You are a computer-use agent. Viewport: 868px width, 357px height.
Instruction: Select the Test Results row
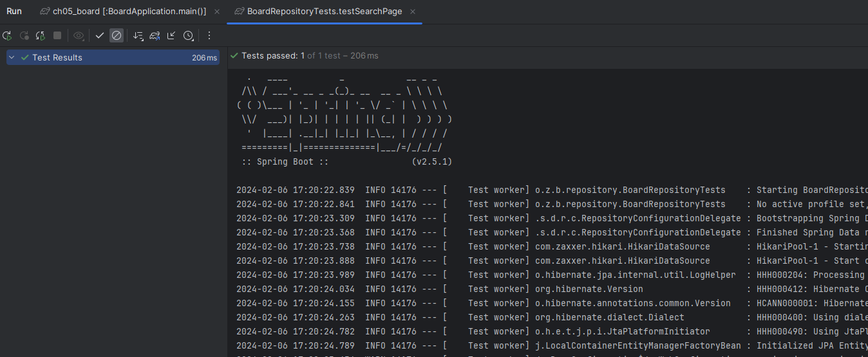click(x=113, y=57)
